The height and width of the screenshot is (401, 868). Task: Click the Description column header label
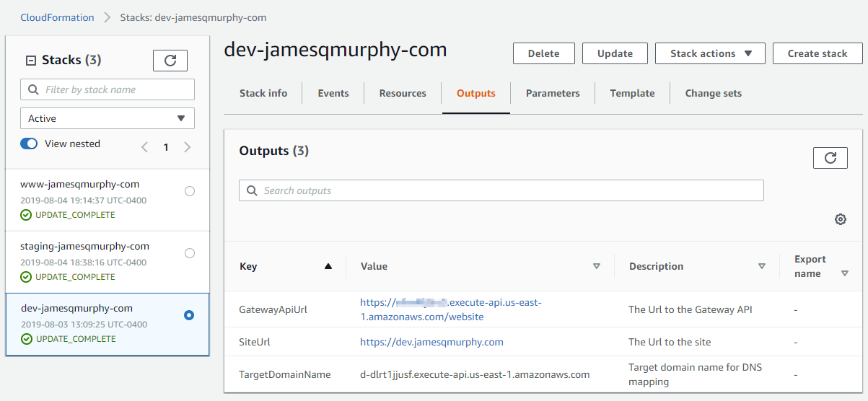pyautogui.click(x=656, y=266)
